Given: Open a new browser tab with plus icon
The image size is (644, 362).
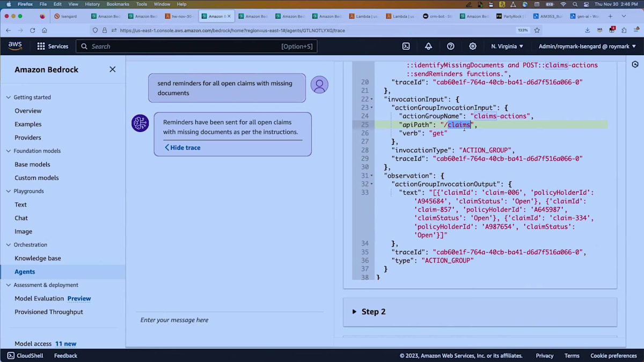Looking at the screenshot, I should click(610, 16).
